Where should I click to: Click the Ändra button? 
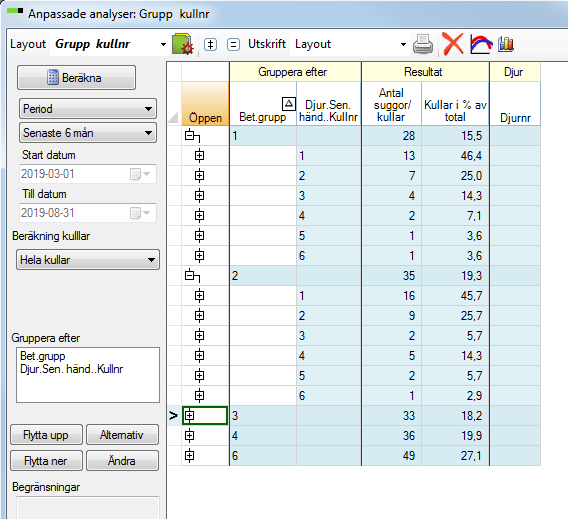click(x=122, y=461)
